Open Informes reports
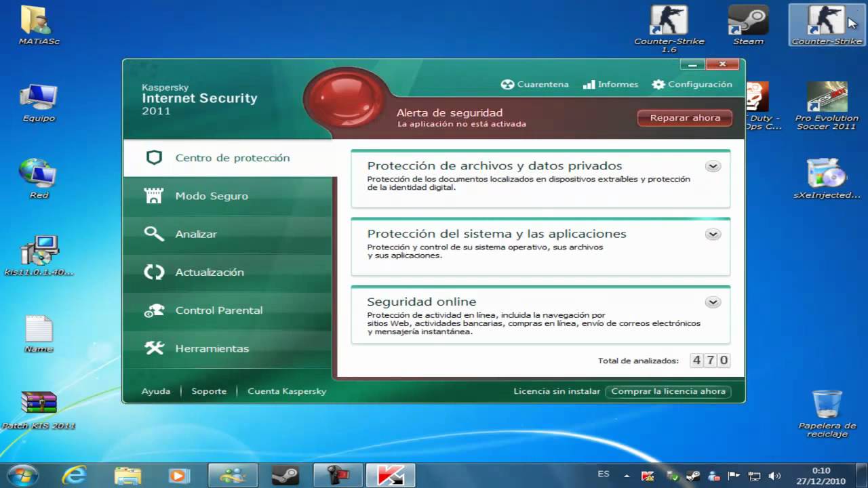 (610, 85)
